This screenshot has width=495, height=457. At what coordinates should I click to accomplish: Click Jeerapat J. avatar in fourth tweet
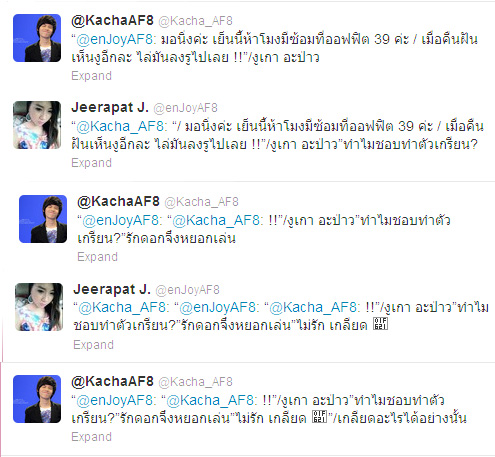pos(39,307)
